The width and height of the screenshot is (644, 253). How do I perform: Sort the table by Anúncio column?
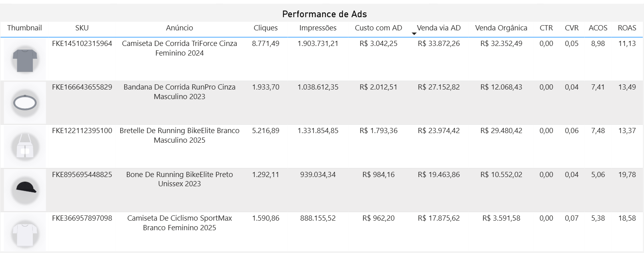pos(180,28)
